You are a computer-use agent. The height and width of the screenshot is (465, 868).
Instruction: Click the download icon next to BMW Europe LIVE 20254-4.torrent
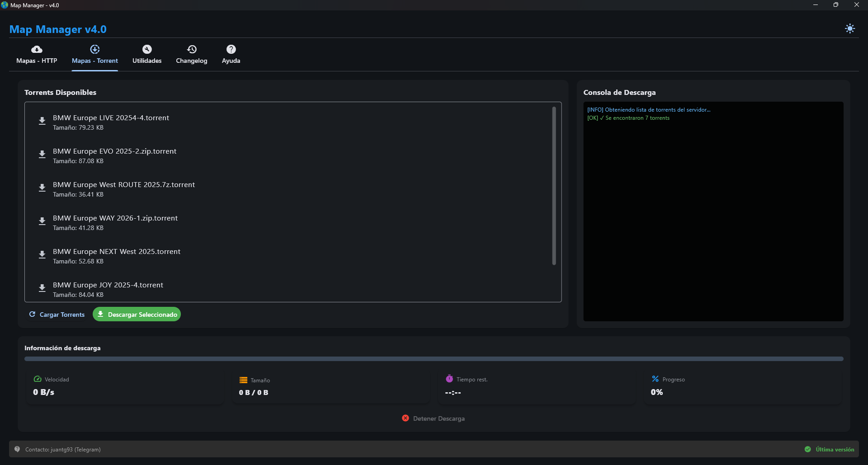(x=42, y=121)
